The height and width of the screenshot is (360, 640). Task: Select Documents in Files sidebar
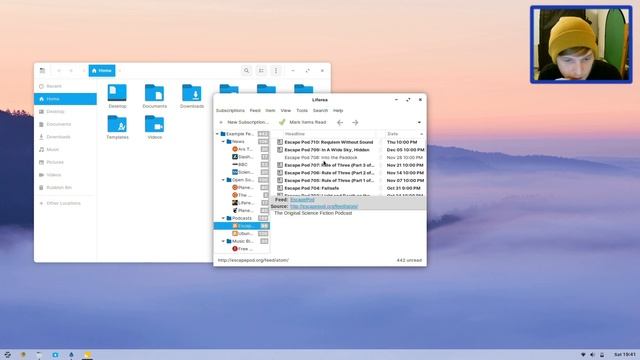[x=65, y=124]
